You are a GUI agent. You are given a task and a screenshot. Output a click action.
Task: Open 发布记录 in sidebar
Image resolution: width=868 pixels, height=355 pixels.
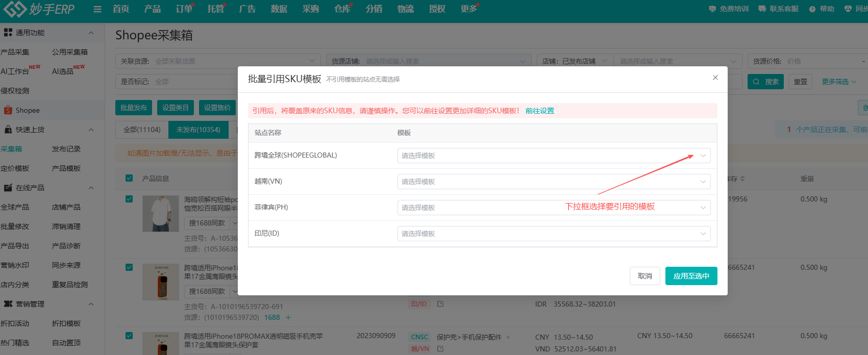coord(66,149)
